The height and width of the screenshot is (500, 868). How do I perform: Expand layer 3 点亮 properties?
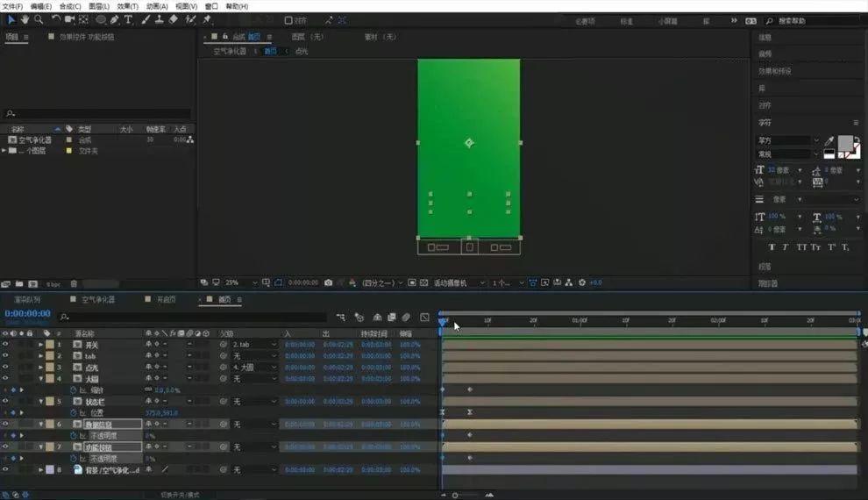tap(41, 368)
